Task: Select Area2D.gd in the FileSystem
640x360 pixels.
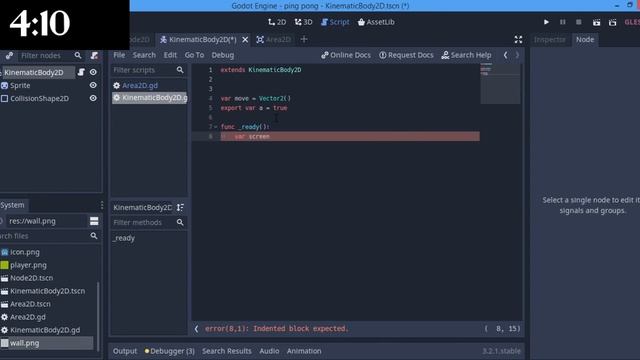Action: coord(27,317)
